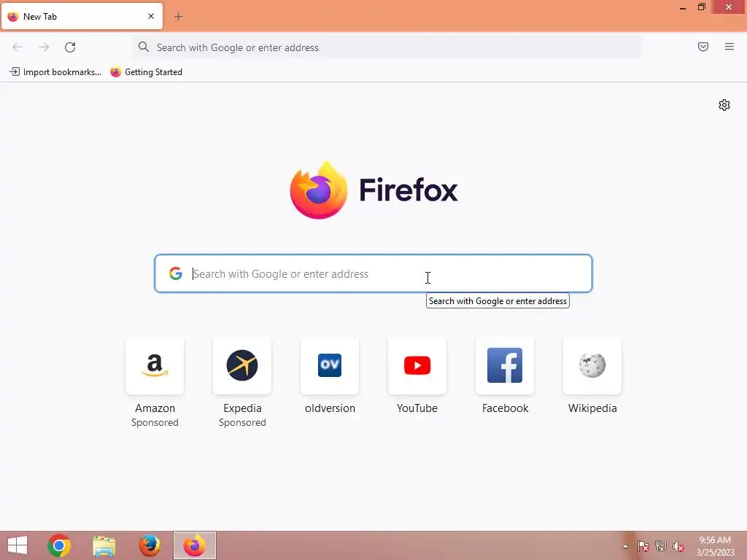Screen dimensions: 747x560
Task: Launch old Firefox icon on taskbar
Action: coord(149,545)
